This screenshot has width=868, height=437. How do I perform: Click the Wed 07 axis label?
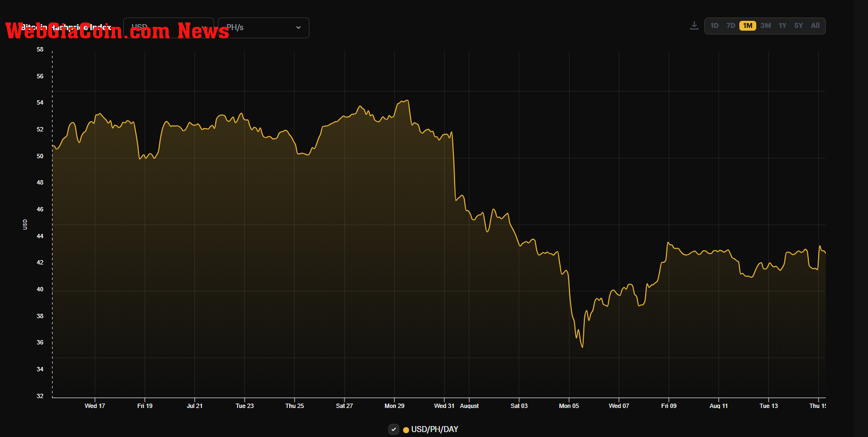[619, 406]
